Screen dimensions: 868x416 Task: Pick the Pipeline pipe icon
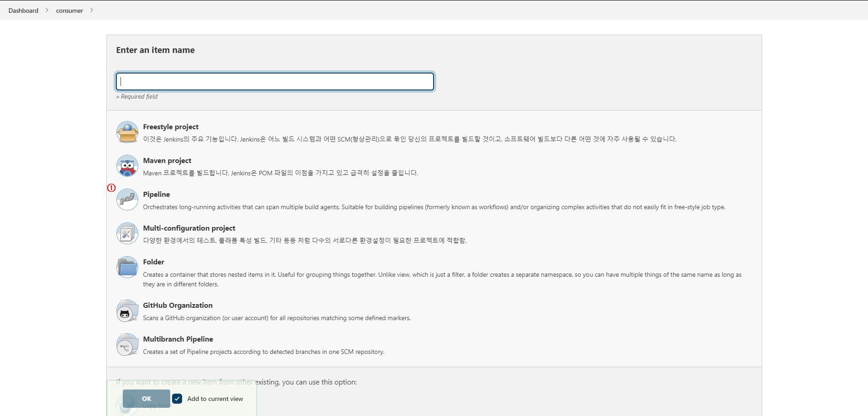pyautogui.click(x=127, y=200)
